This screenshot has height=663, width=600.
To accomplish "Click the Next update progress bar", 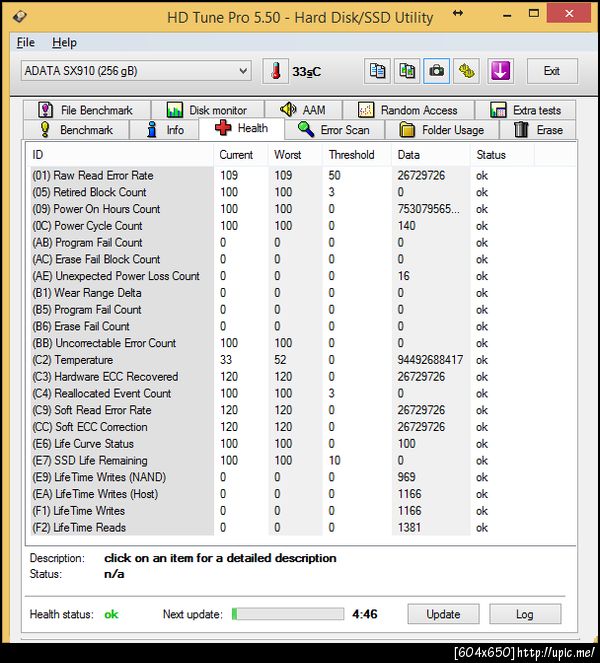I will [288, 614].
